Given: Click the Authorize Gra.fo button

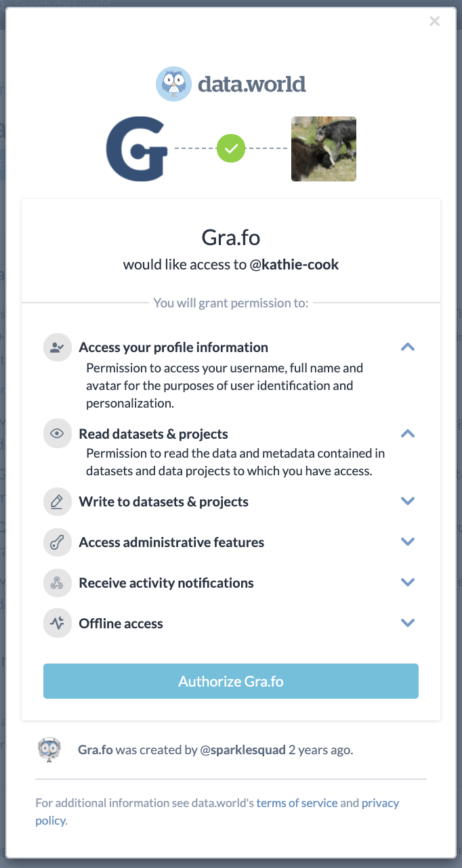Looking at the screenshot, I should coord(231,681).
